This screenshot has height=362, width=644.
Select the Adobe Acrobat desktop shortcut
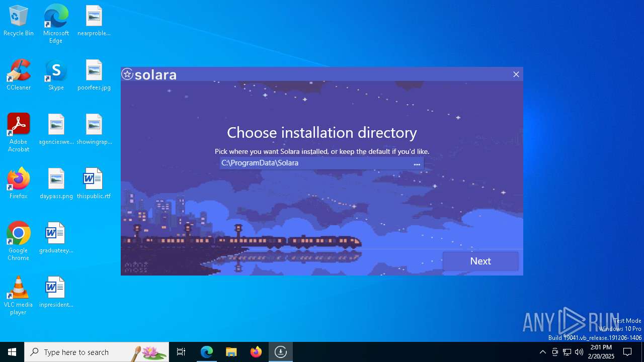[x=19, y=133]
